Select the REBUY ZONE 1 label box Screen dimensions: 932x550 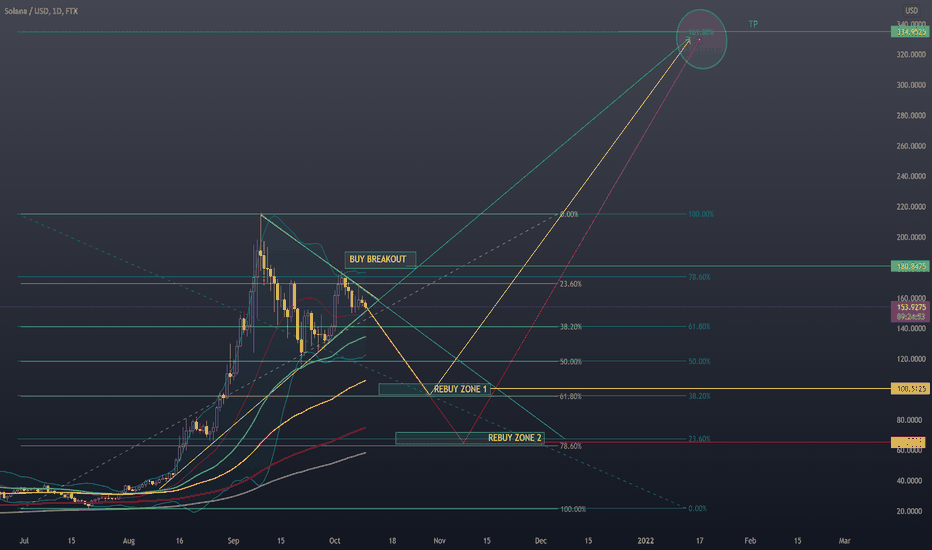[x=433, y=389]
